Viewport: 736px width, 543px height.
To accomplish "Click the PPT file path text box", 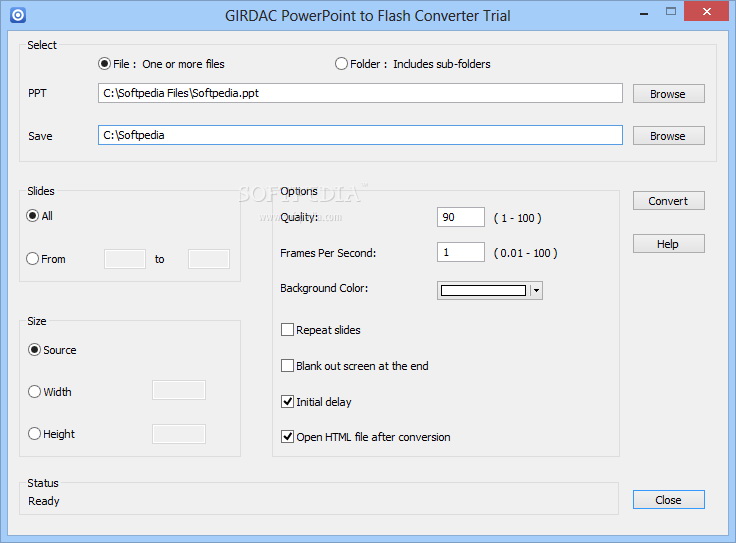I will pos(360,93).
